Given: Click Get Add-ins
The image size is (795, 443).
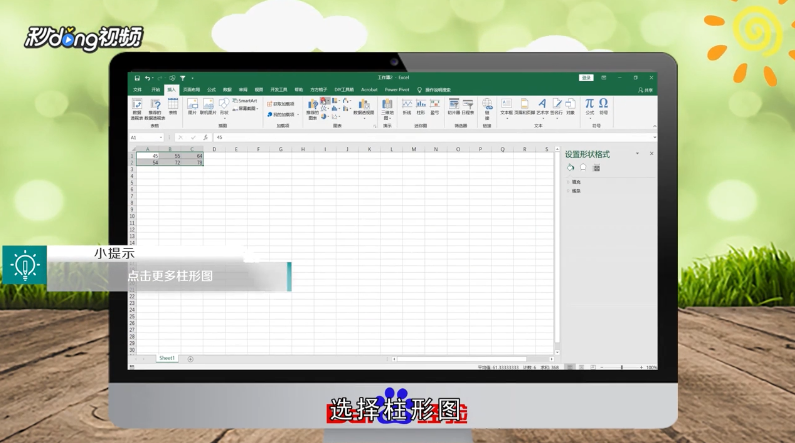Looking at the screenshot, I should pos(280,104).
